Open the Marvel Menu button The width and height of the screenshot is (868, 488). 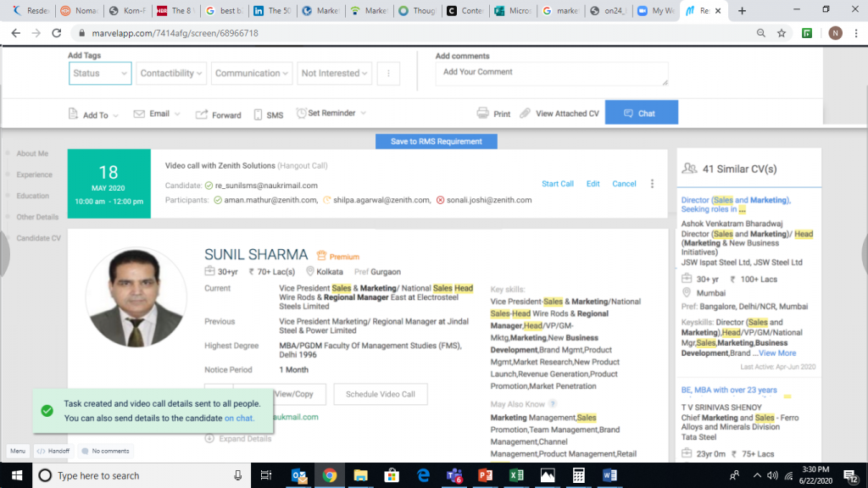(18, 451)
